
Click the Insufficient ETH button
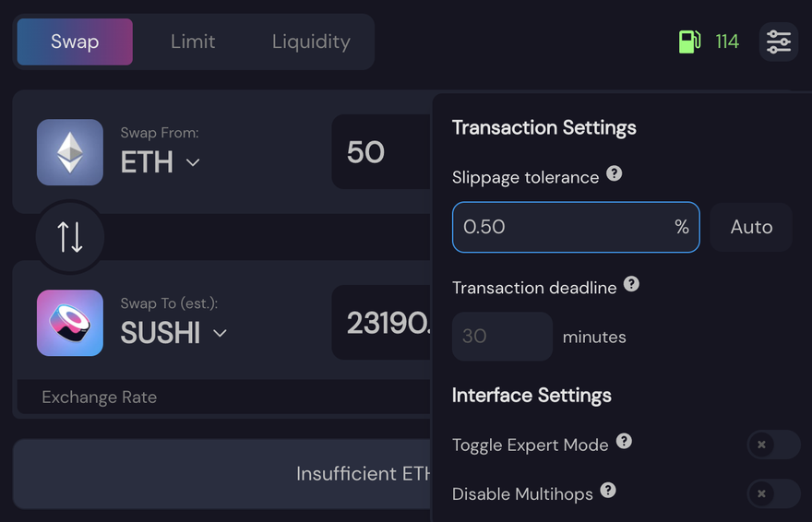click(222, 474)
